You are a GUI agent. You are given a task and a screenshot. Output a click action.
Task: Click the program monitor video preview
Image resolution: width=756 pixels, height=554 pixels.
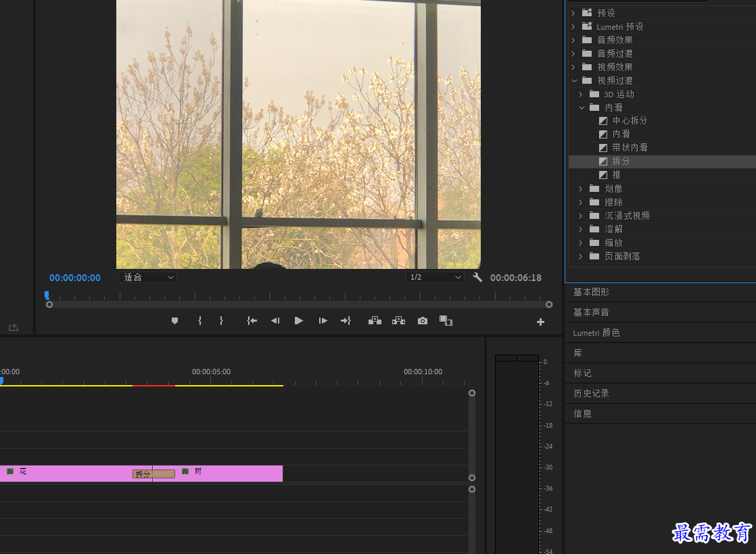(x=298, y=134)
